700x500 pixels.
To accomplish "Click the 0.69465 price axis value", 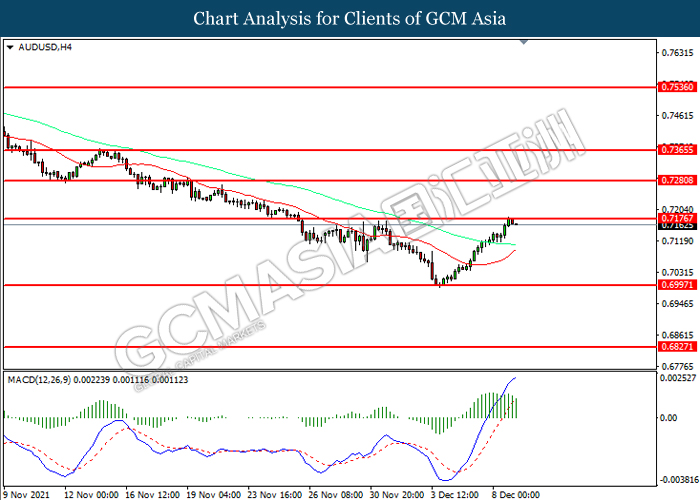I will [x=678, y=304].
